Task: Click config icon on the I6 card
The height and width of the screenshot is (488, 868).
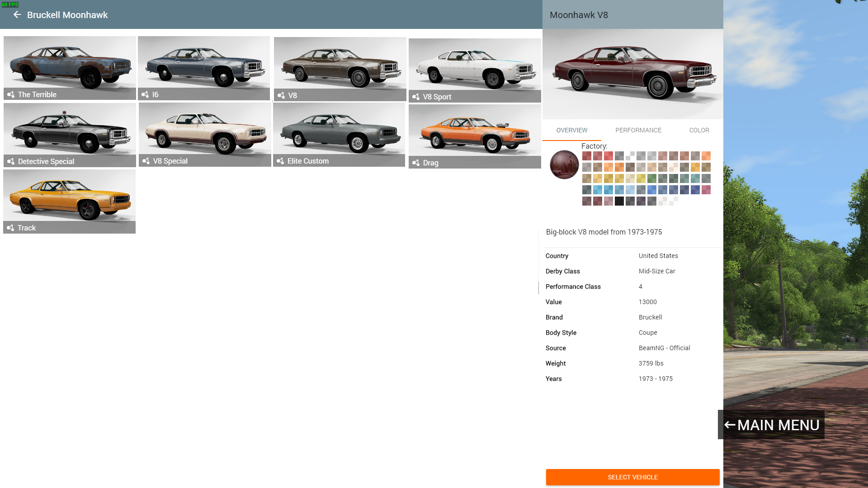Action: click(x=145, y=94)
